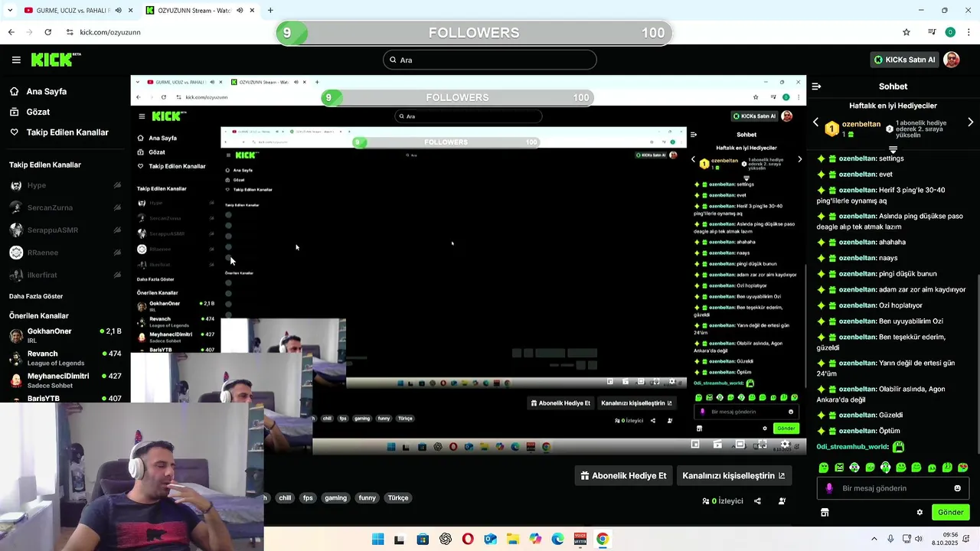The height and width of the screenshot is (551, 980).
Task: Click the Türkçe tag
Action: [x=398, y=497]
